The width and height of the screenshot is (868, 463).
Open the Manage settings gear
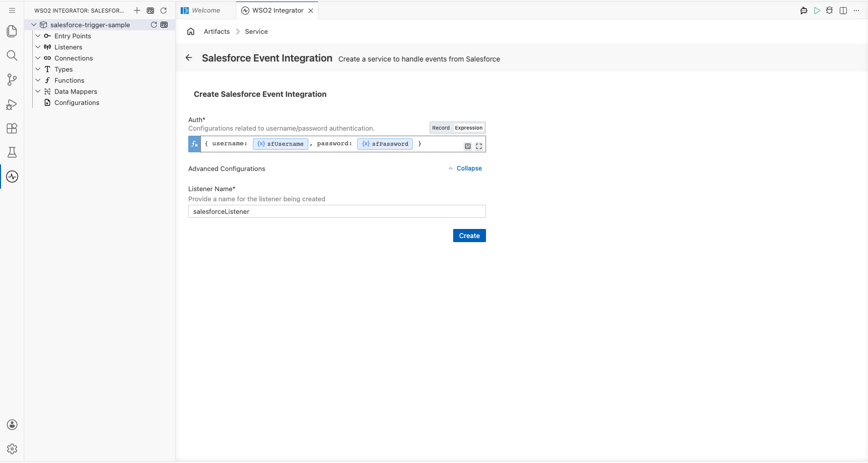(x=12, y=449)
